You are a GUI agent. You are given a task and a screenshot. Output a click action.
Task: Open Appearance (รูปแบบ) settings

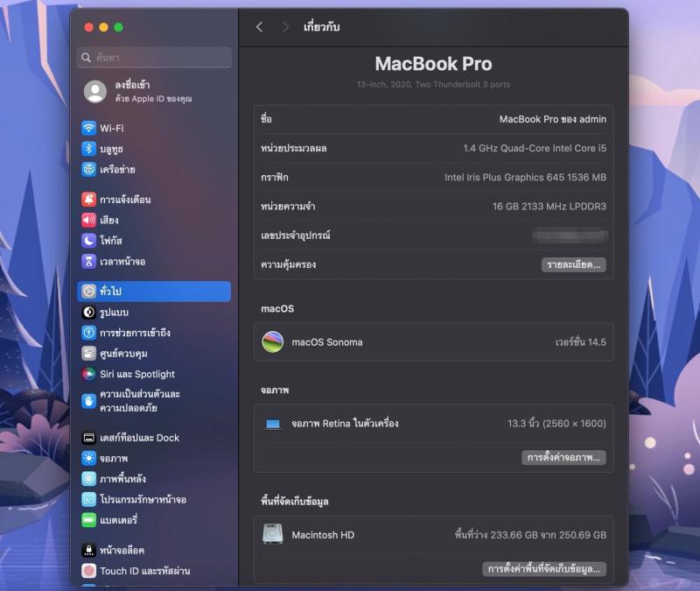tap(154, 313)
